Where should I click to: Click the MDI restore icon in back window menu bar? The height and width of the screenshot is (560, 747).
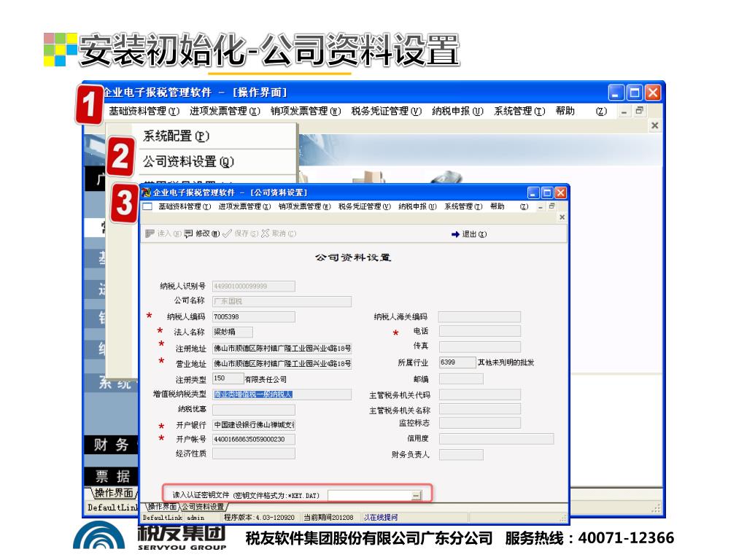point(639,111)
